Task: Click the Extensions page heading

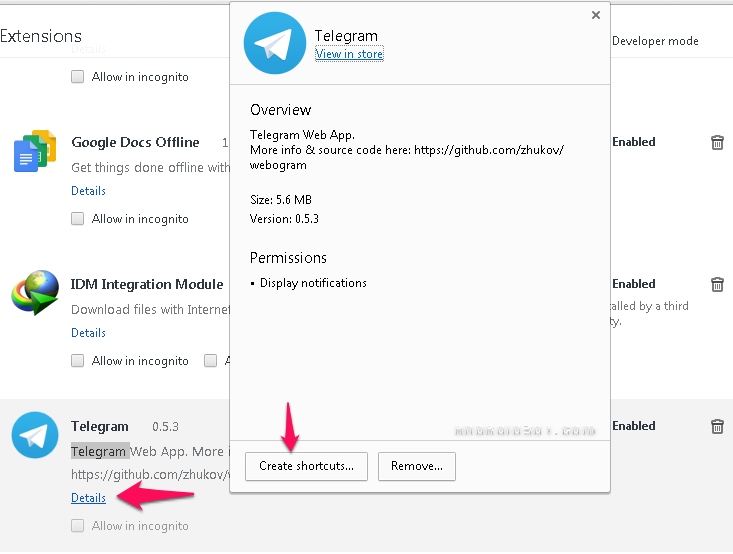Action: click(x=41, y=36)
